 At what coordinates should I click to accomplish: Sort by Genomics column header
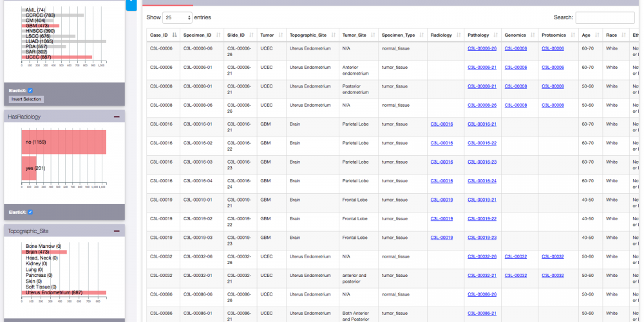(520, 35)
